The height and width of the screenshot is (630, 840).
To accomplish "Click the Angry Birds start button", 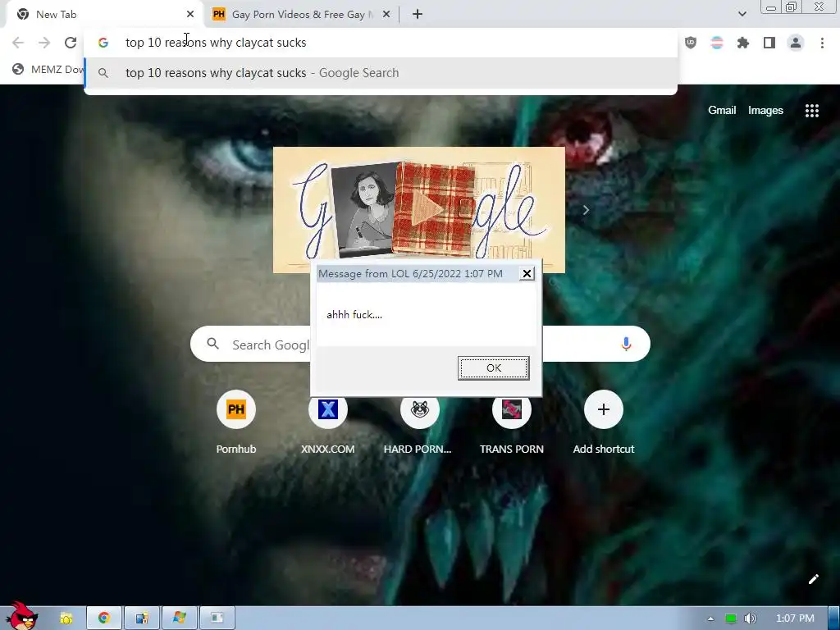I will [21, 616].
